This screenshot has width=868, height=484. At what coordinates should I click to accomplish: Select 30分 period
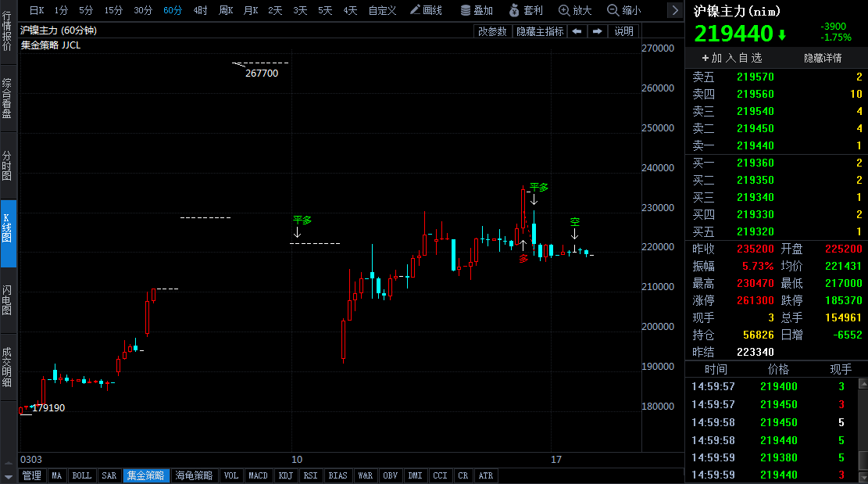pos(143,10)
